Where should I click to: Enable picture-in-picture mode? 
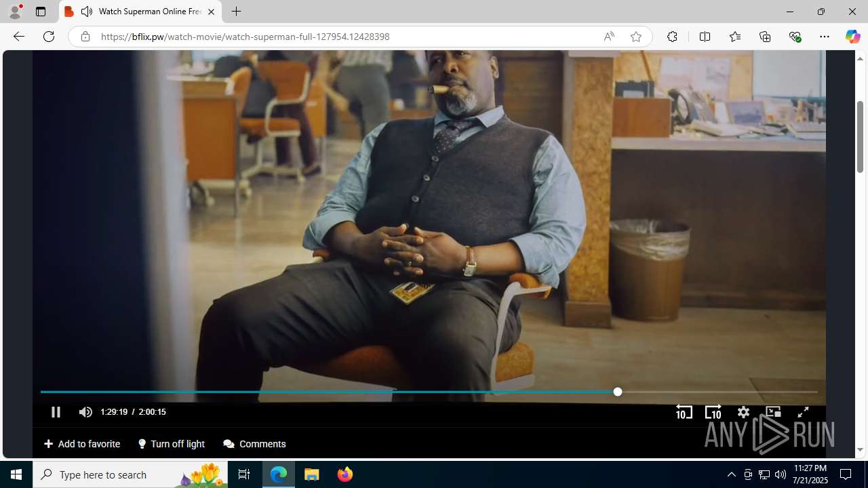click(773, 412)
